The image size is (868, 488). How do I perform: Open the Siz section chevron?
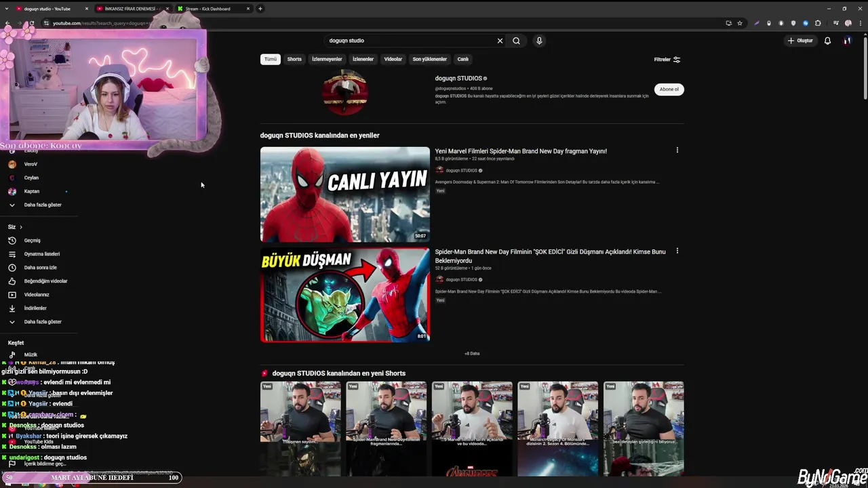[x=21, y=227]
